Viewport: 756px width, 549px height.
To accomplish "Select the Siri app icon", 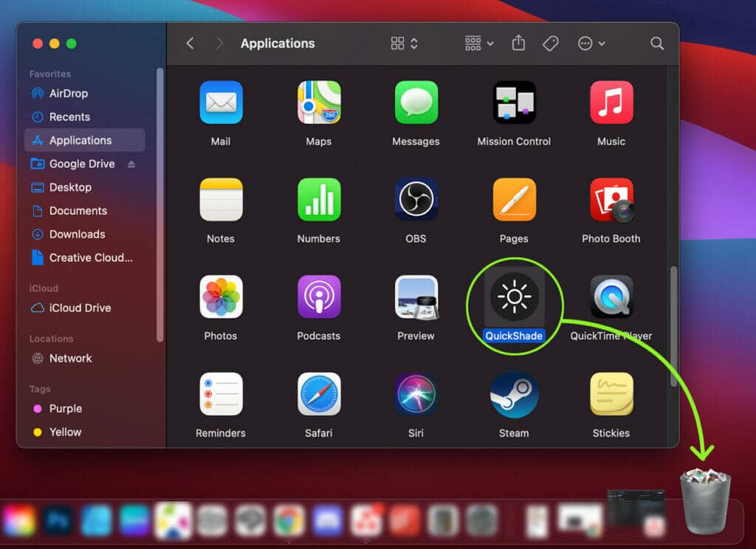I will [416, 394].
